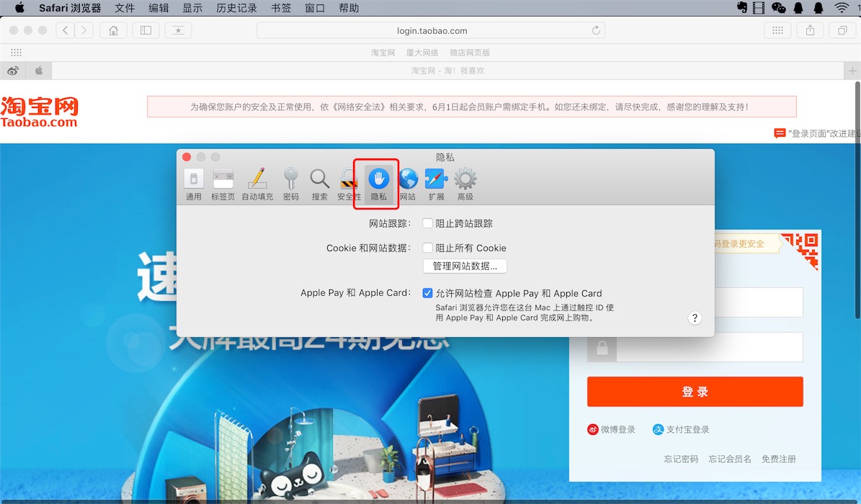Screen dimensions: 861x504
Task: Select the pinned Apple tab
Action: (x=38, y=71)
